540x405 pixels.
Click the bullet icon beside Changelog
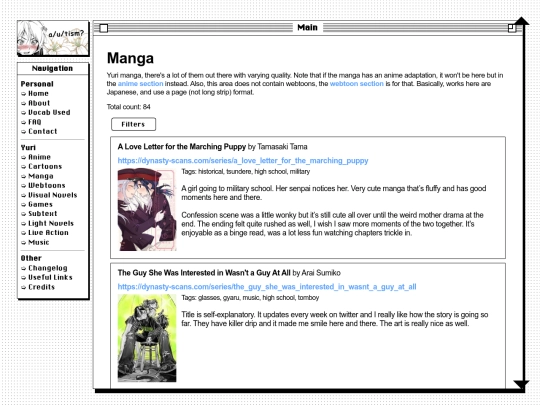[x=23, y=269]
